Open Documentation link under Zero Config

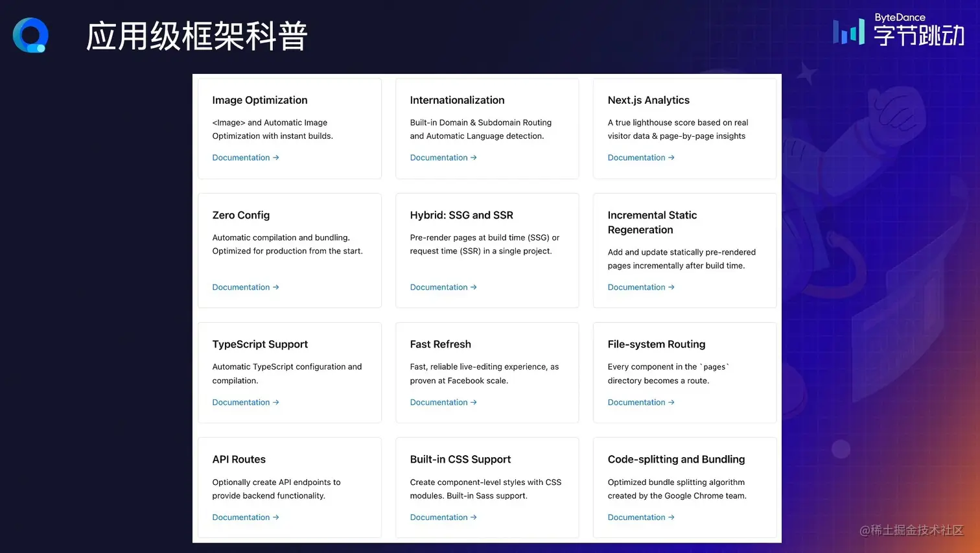(x=246, y=287)
